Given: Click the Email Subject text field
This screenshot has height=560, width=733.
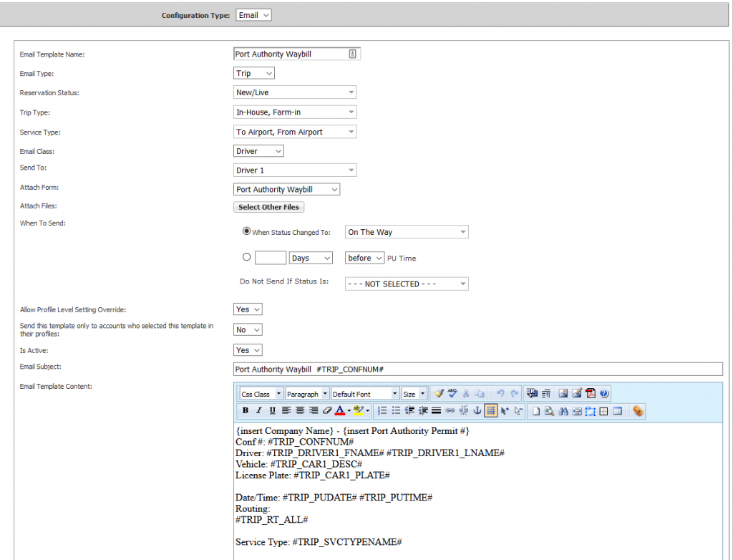Looking at the screenshot, I should (478, 369).
